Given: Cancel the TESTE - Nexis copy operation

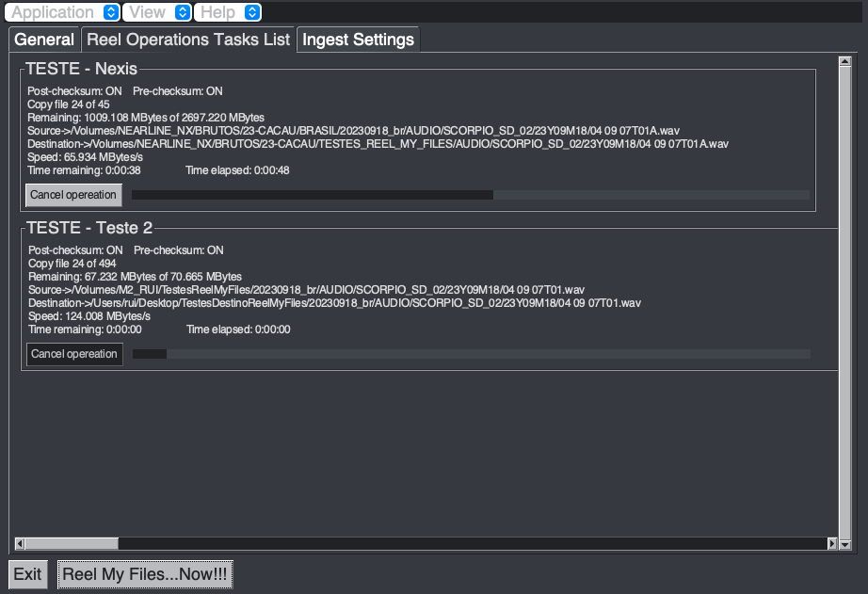Looking at the screenshot, I should (73, 195).
